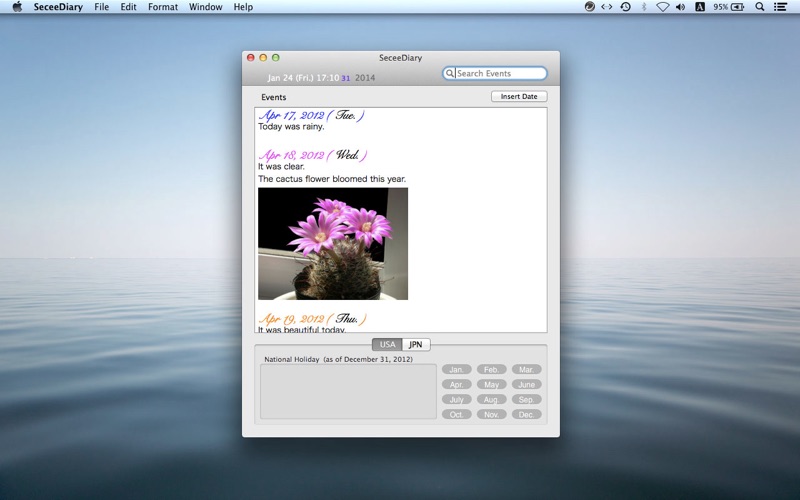Screen dimensions: 800x500
Task: Click the 2014 year label
Action: tap(365, 78)
